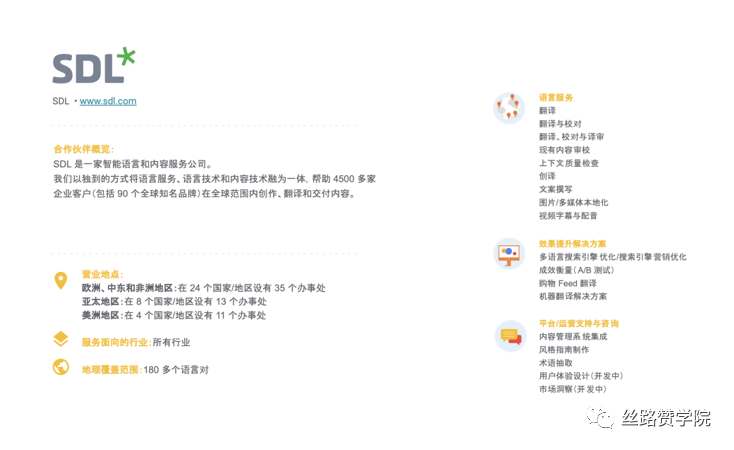This screenshot has height=450, width=734.
Task: Click the 平台/运营支持与咨询 heading
Action: (x=578, y=324)
